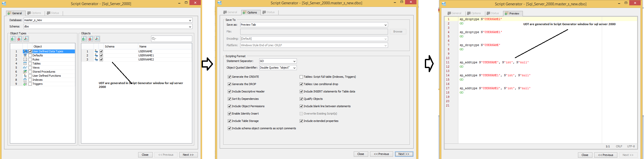Click the Tables grid icon
The image size is (644, 159).
(25, 63)
